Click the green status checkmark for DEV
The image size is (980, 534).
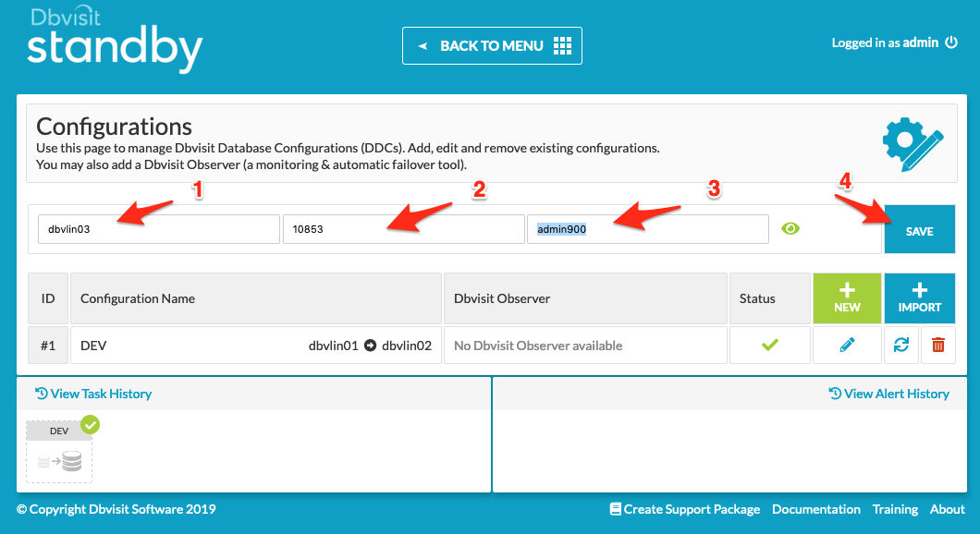click(770, 345)
